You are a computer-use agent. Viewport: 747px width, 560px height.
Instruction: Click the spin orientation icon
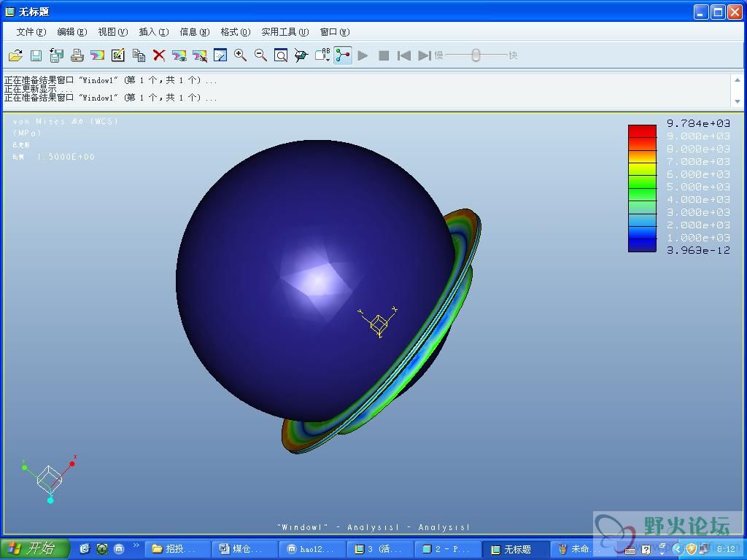pos(301,55)
